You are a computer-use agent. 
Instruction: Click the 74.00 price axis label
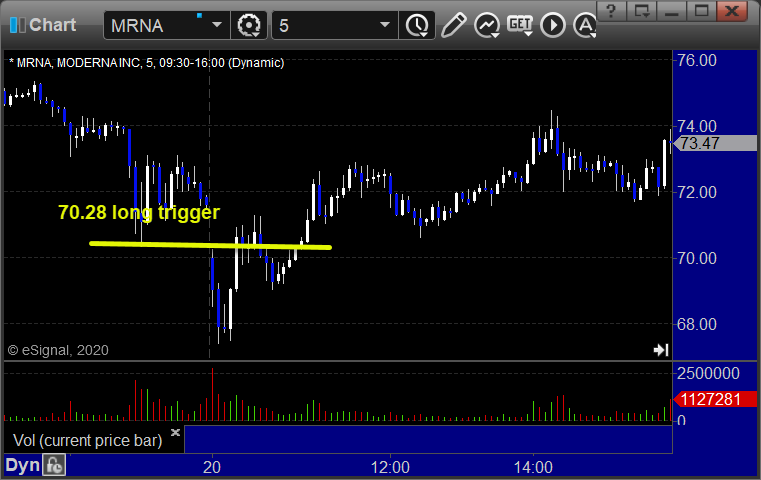696,126
